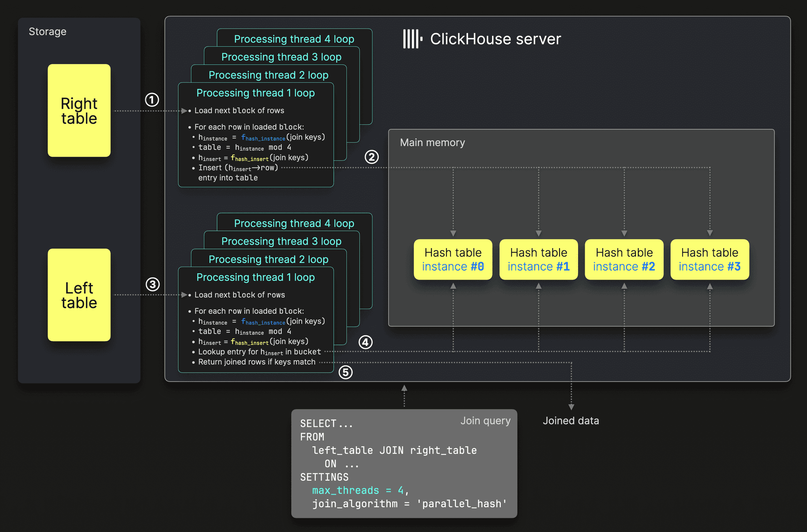The width and height of the screenshot is (807, 532).
Task: Click "Return joined rows if keys match"
Action: point(257,362)
